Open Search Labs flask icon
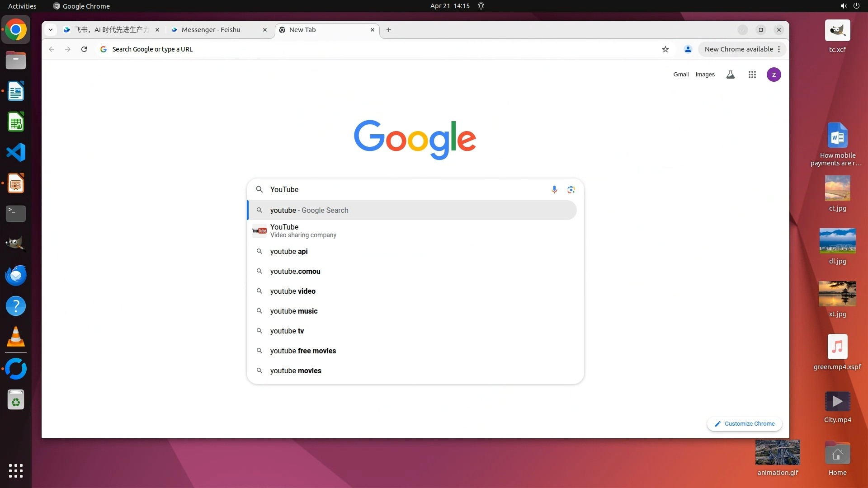This screenshot has width=868, height=488. click(x=730, y=75)
